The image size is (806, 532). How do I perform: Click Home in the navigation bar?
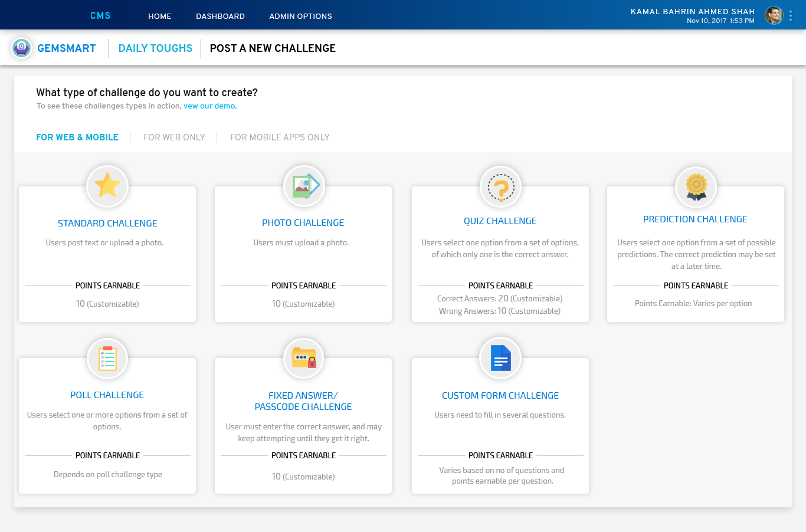159,17
